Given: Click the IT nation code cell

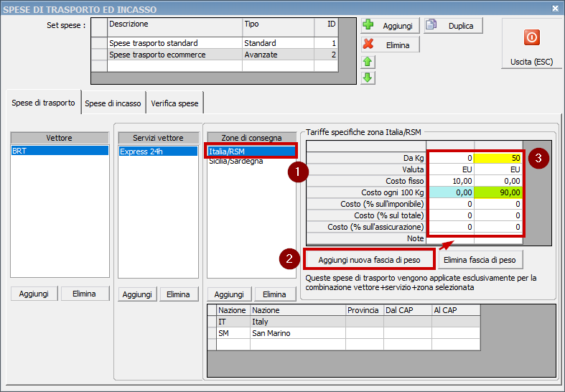Looking at the screenshot, I should 233,322.
